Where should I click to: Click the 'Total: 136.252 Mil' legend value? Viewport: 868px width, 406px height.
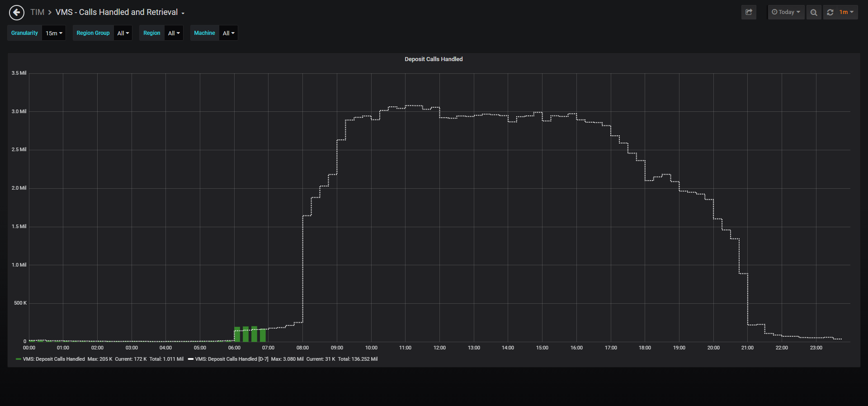pos(358,359)
